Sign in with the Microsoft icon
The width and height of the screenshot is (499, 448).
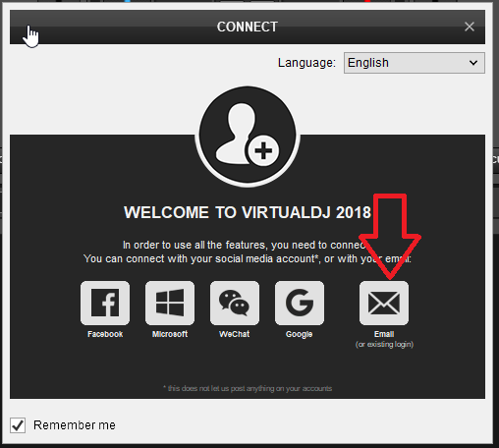pyautogui.click(x=170, y=303)
